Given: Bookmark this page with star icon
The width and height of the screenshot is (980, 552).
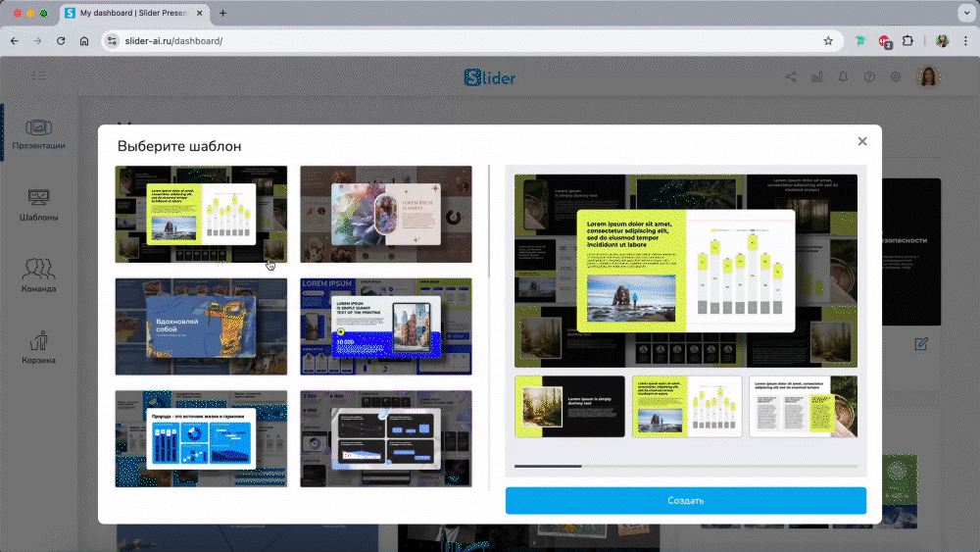Looking at the screenshot, I should (828, 40).
